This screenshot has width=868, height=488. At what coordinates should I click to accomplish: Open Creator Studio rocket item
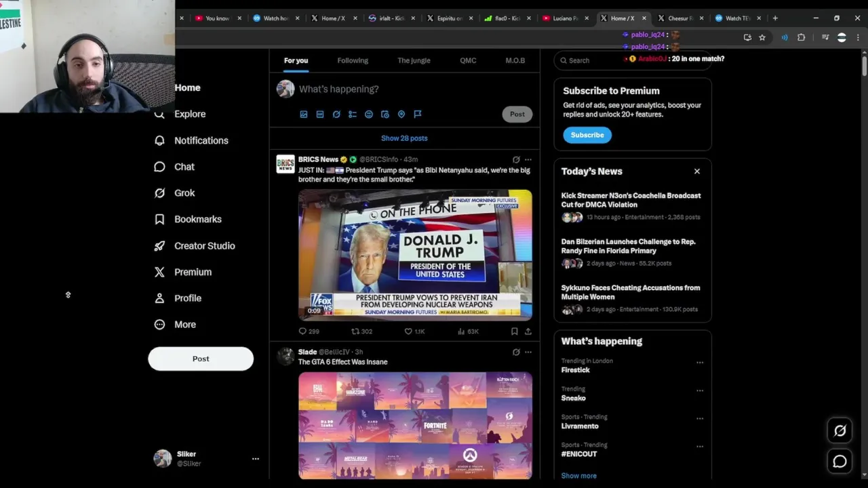click(195, 246)
